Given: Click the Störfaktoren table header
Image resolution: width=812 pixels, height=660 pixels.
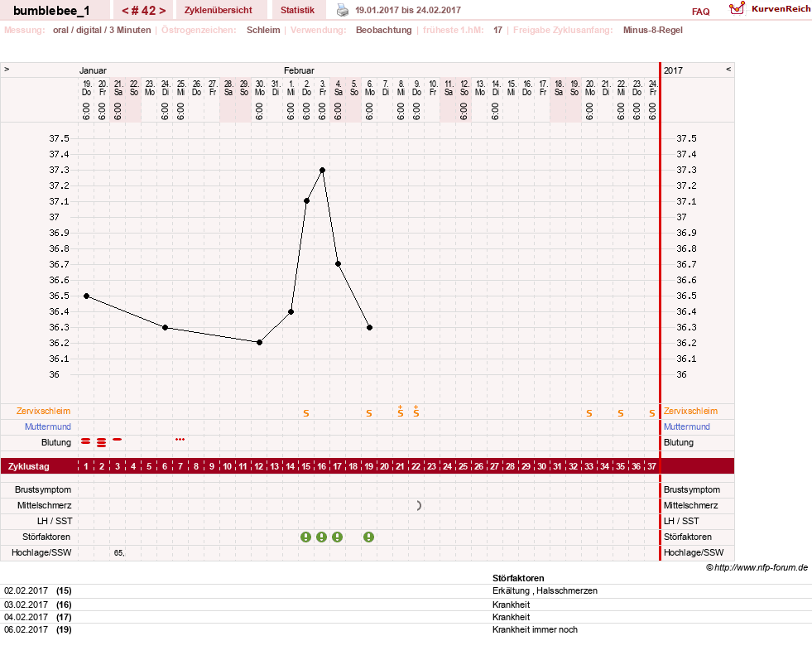Looking at the screenshot, I should (x=518, y=578).
